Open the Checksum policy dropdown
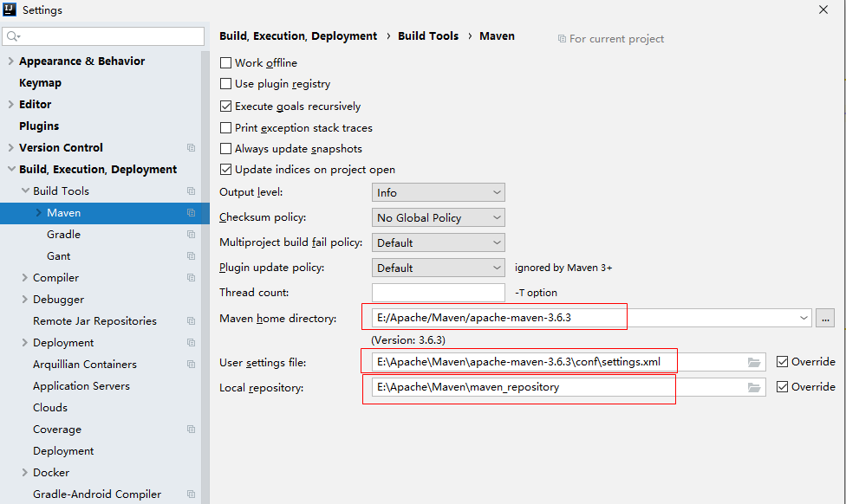846x504 pixels. pos(439,217)
